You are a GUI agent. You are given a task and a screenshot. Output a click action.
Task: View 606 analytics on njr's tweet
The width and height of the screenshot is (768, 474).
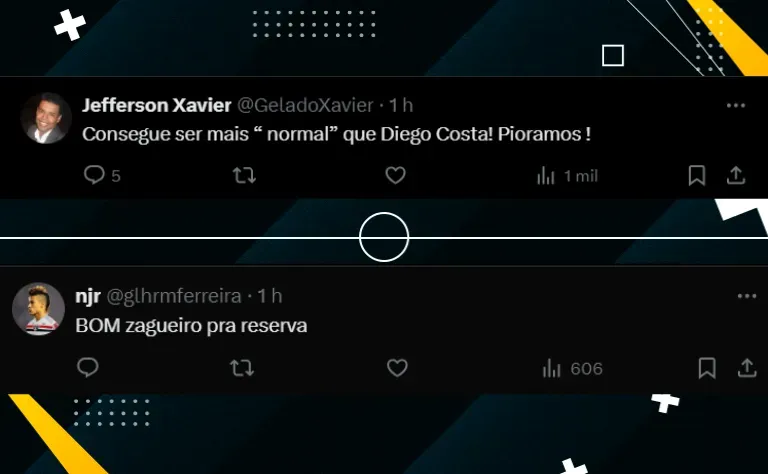(572, 369)
